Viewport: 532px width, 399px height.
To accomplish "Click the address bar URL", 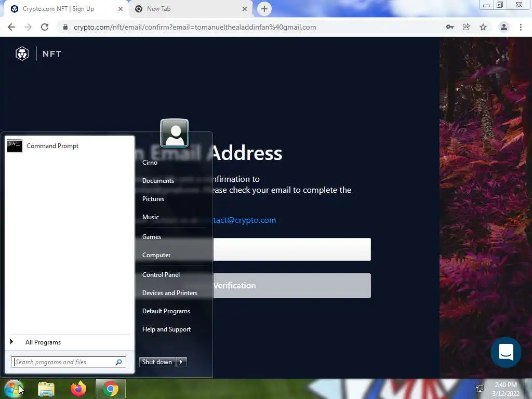I will 195,27.
